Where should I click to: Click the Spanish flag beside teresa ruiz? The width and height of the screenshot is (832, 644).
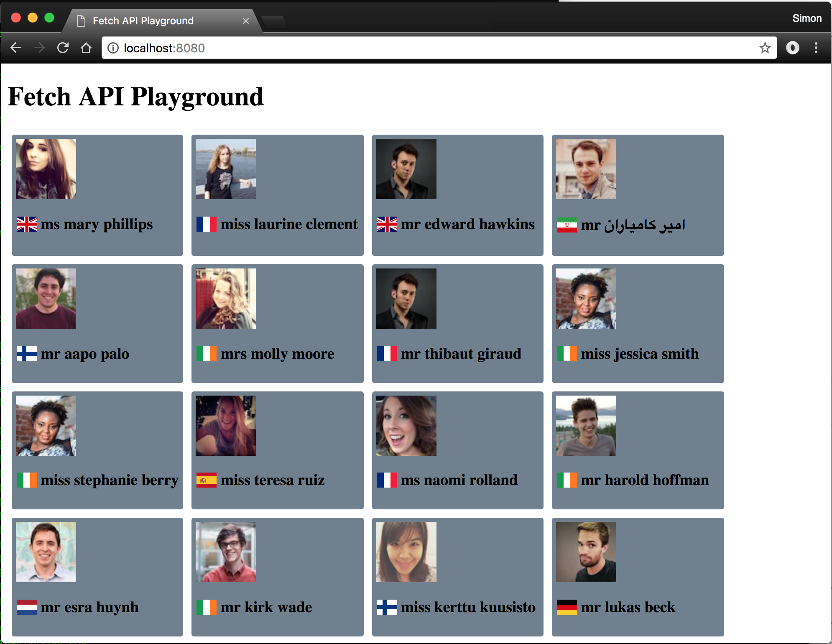[206, 480]
